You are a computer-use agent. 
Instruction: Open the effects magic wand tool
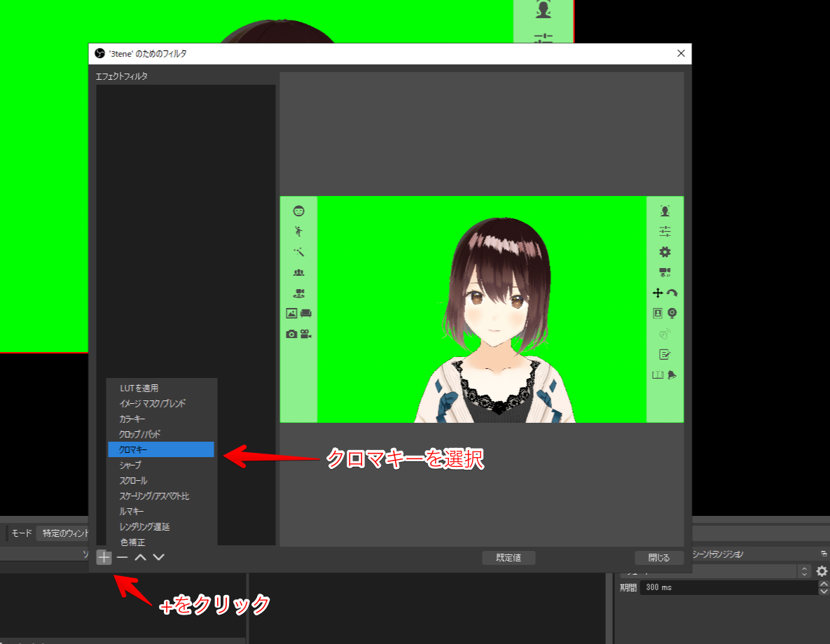299,252
